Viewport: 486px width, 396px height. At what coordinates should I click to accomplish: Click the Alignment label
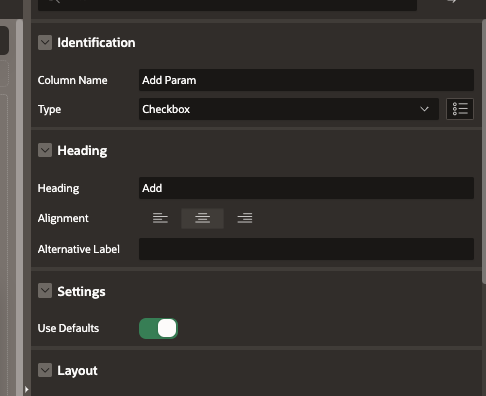63,218
